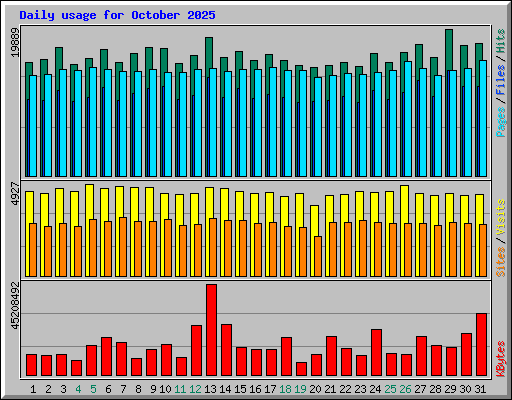
Task: Click the day 29 axis label
Action: point(450,389)
